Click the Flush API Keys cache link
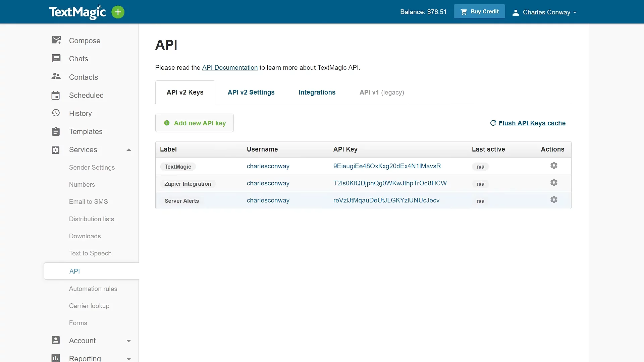This screenshot has height=362, width=644. [x=532, y=123]
